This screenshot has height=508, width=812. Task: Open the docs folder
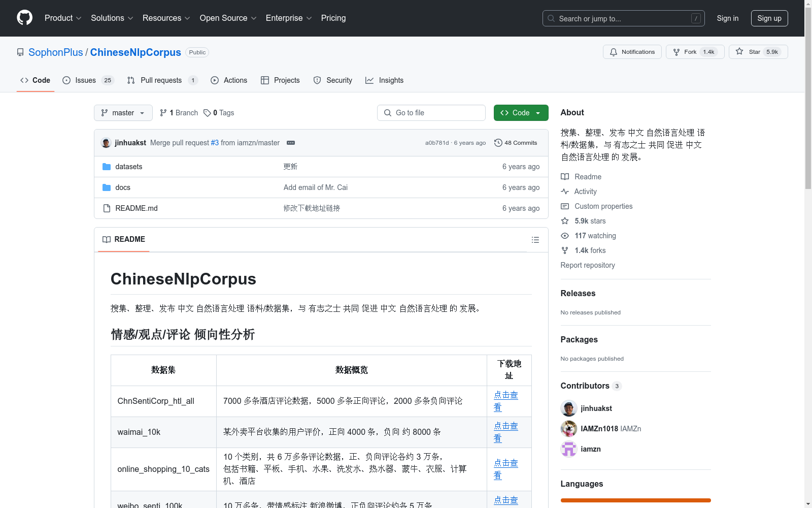coord(123,187)
